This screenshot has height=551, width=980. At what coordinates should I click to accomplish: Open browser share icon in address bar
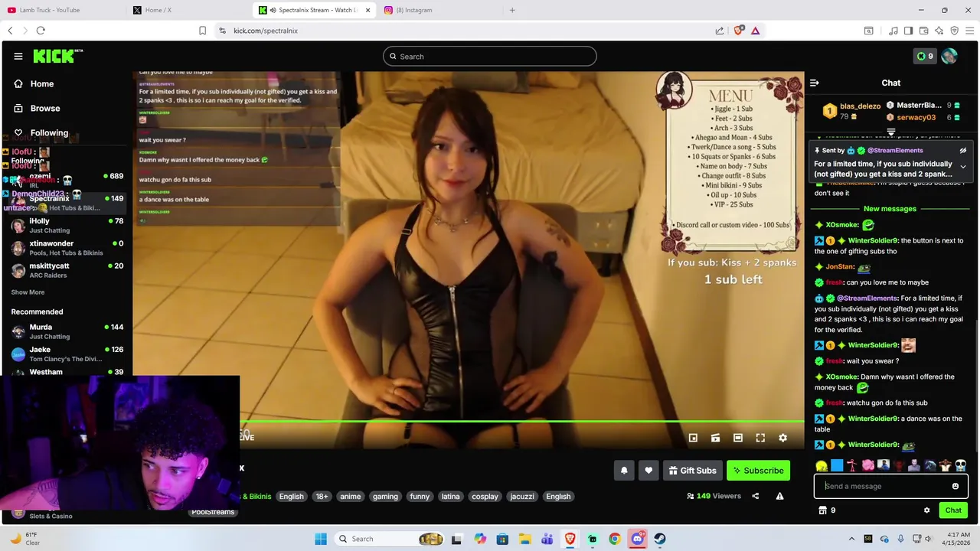point(720,31)
